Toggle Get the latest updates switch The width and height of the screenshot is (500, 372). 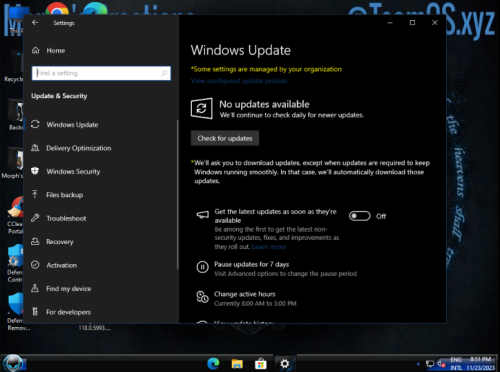(x=360, y=216)
